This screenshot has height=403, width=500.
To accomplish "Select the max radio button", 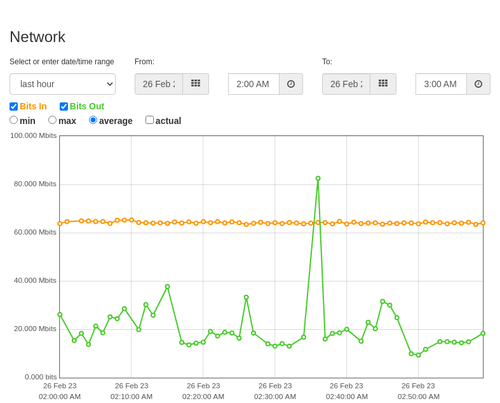I will (x=52, y=120).
